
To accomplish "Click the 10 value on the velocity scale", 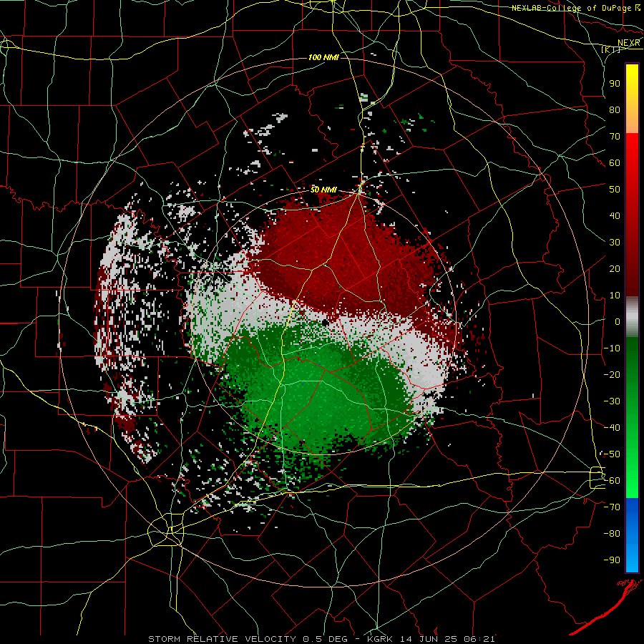I will coord(615,296).
